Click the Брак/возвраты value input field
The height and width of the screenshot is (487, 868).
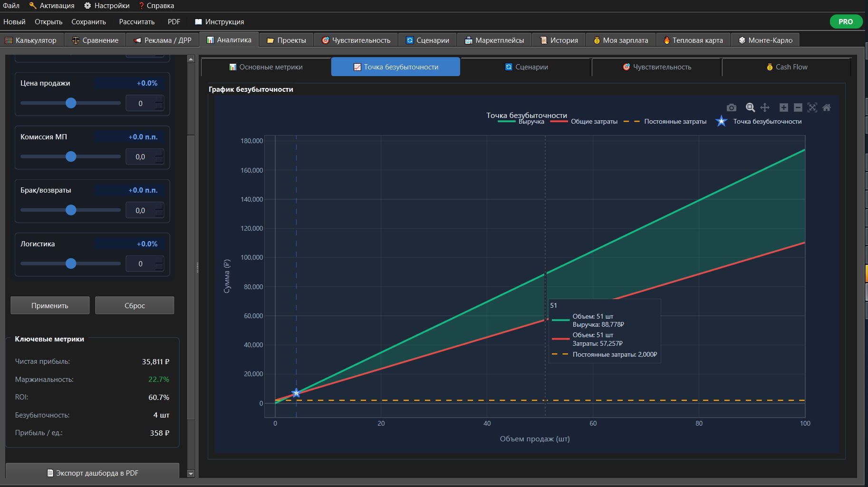click(x=140, y=210)
